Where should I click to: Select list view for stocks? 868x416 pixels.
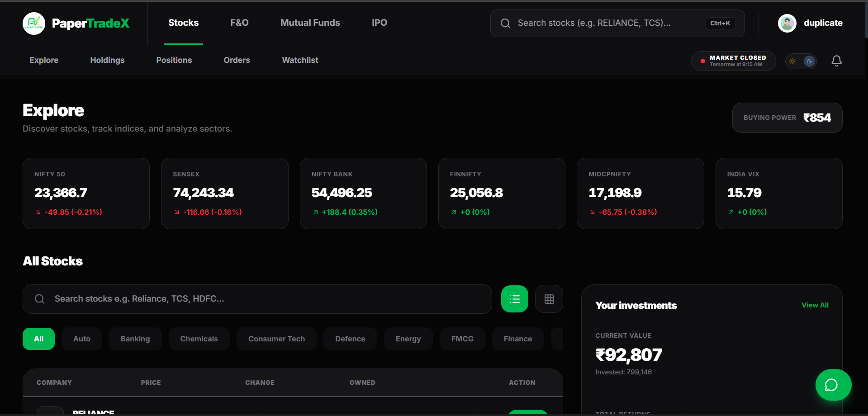click(515, 299)
